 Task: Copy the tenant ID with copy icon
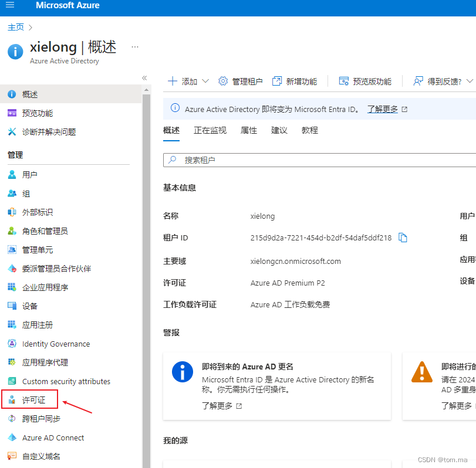coord(403,238)
